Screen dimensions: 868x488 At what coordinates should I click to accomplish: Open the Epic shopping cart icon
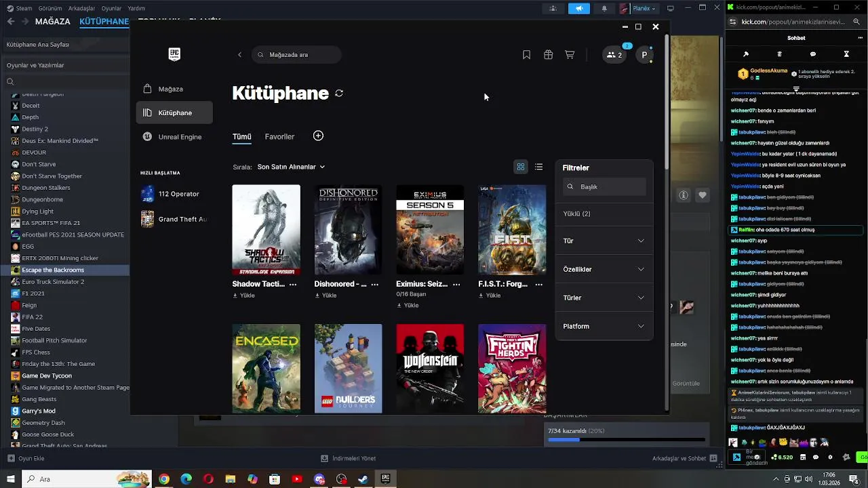click(x=570, y=55)
